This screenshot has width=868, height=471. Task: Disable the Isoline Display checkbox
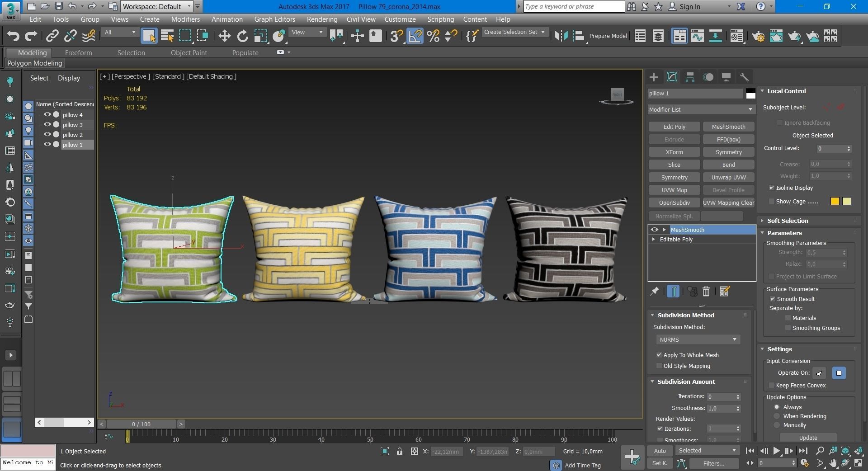point(772,188)
